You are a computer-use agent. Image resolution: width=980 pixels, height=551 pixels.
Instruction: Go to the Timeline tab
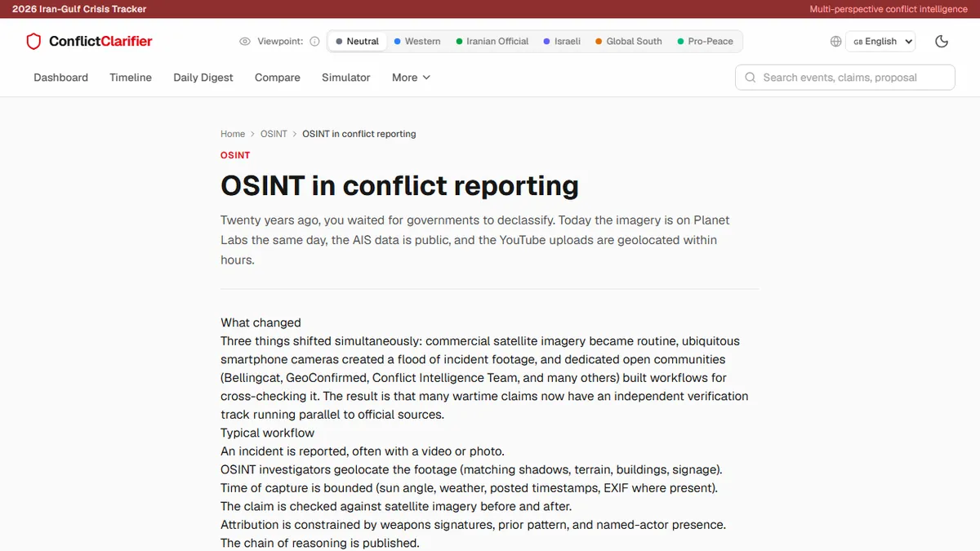pyautogui.click(x=131, y=78)
